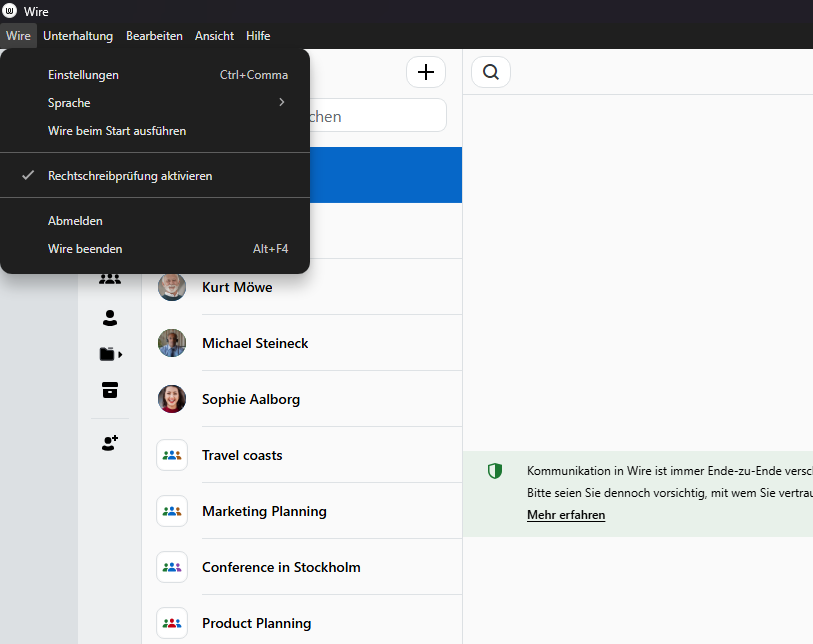Click into the conversation search field
This screenshot has width=813, height=644.
point(377,116)
